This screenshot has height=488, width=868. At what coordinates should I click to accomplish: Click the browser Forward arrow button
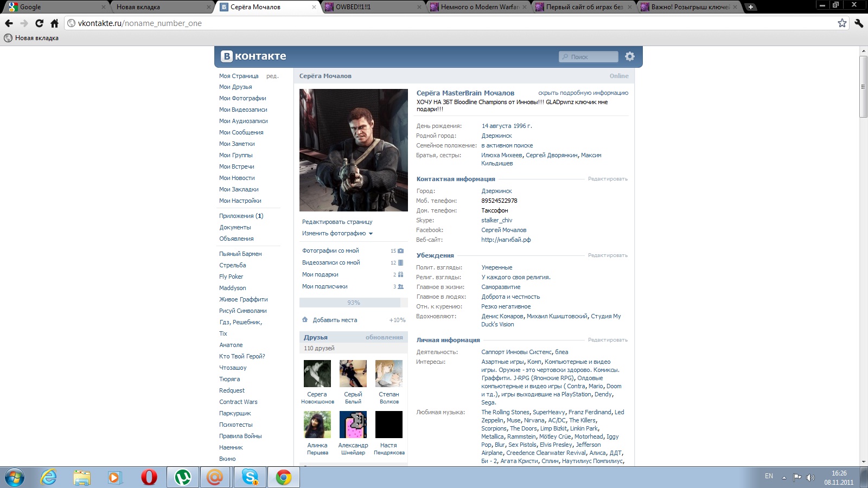[24, 23]
